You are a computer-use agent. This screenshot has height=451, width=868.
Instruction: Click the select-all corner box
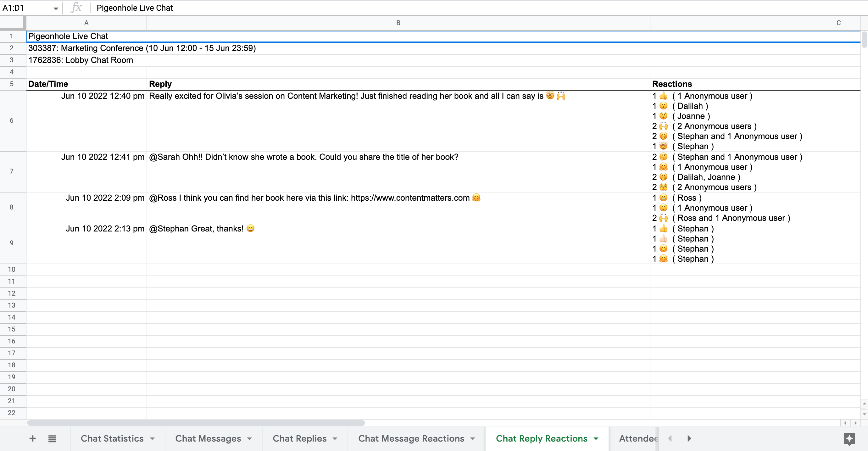click(13, 23)
